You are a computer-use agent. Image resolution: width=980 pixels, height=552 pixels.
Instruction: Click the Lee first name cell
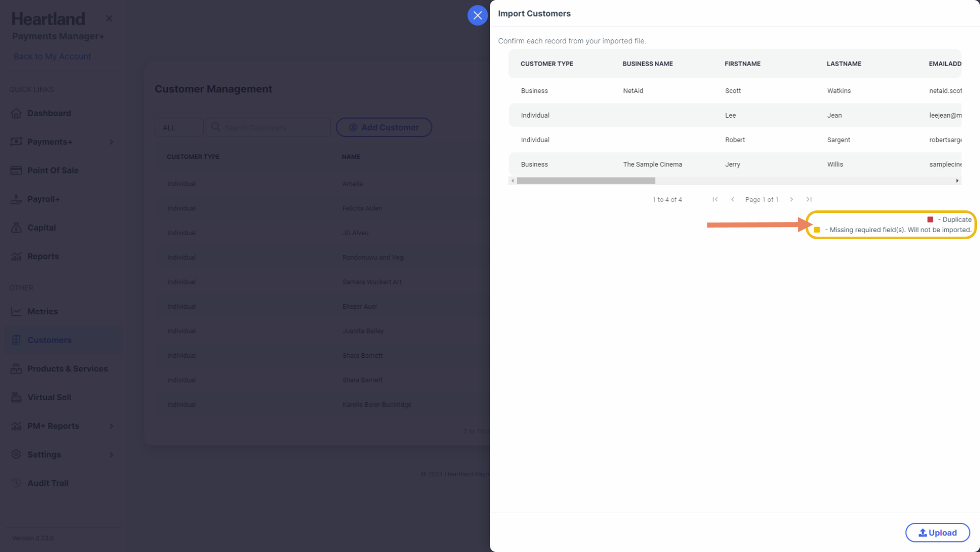pos(730,116)
